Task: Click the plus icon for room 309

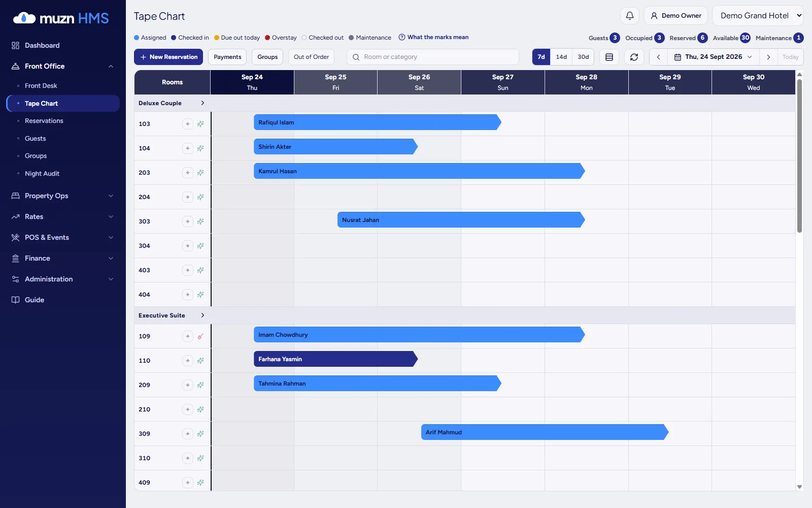Action: [x=188, y=434]
